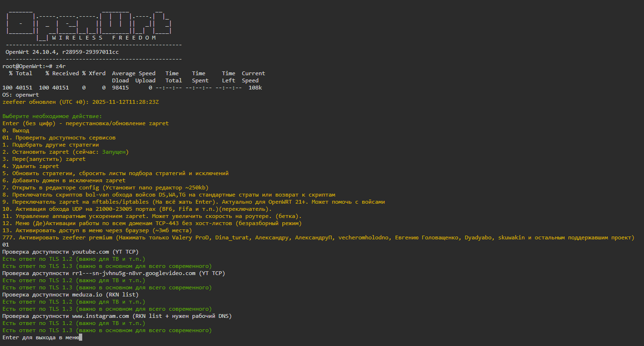Select option 12 TCP-443 all domains line

coord(152,223)
